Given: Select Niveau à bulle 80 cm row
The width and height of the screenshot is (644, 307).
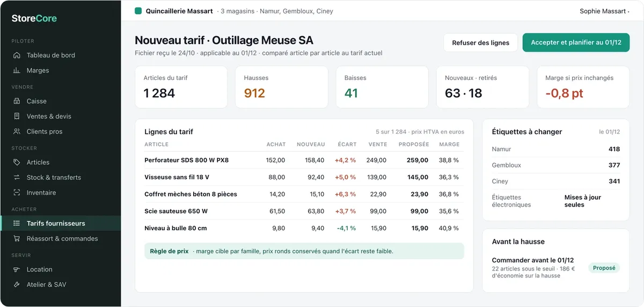Looking at the screenshot, I should click(304, 228).
